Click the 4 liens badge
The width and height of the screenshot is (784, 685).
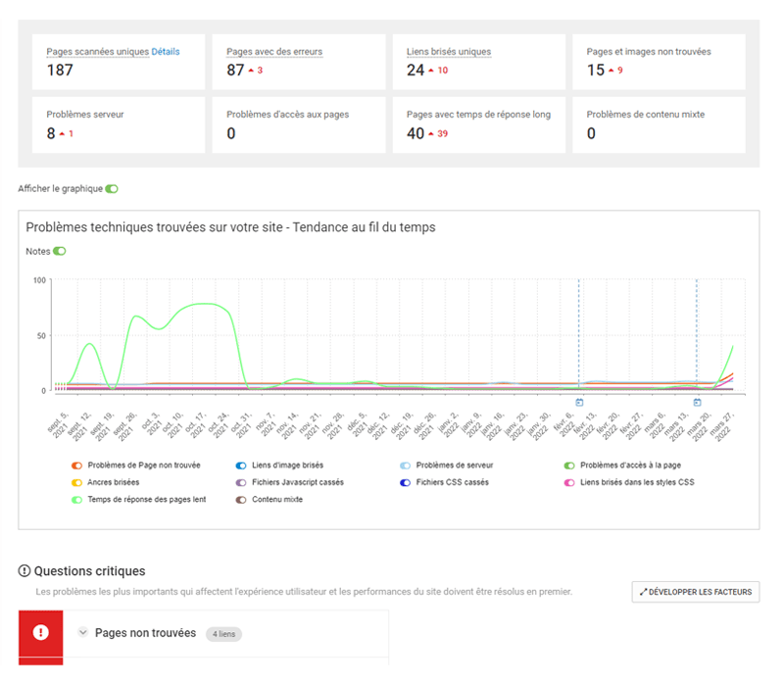point(222,634)
